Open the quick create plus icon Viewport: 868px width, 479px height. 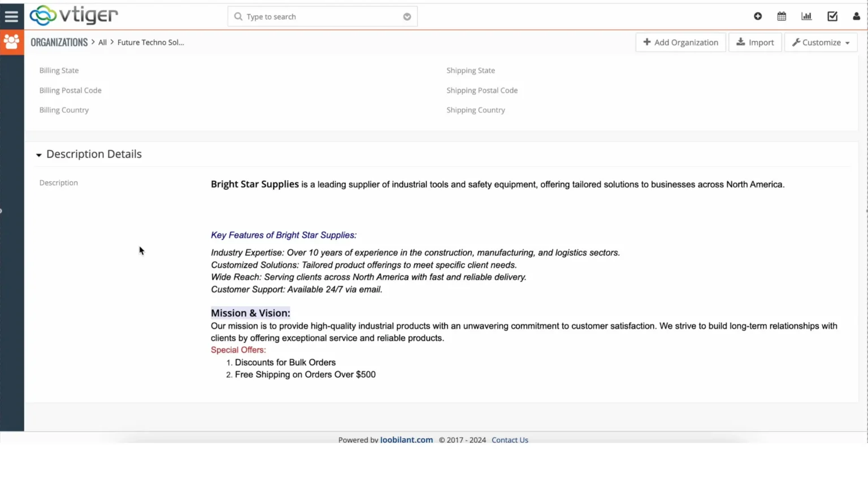(x=758, y=16)
